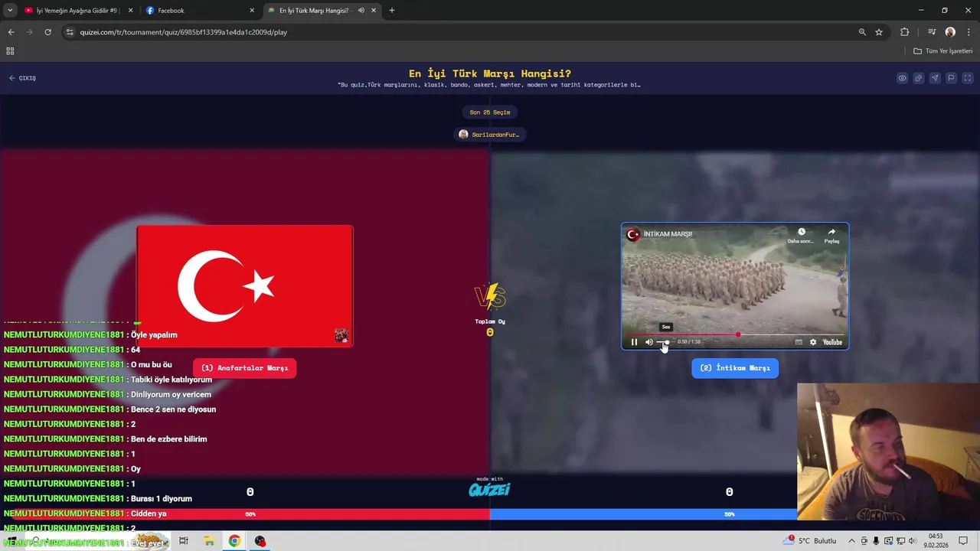Open the red recording app on taskbar
Image resolution: width=980 pixels, height=551 pixels.
[x=260, y=541]
